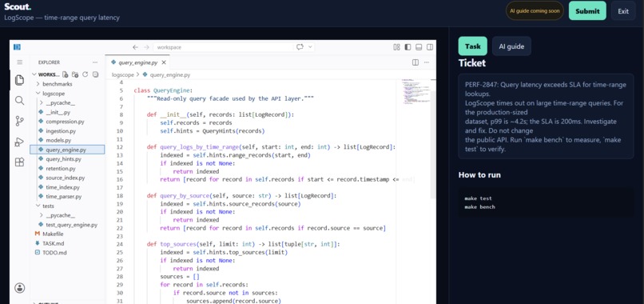
Task: Open time_index.py in Explorer
Action: tap(67, 187)
